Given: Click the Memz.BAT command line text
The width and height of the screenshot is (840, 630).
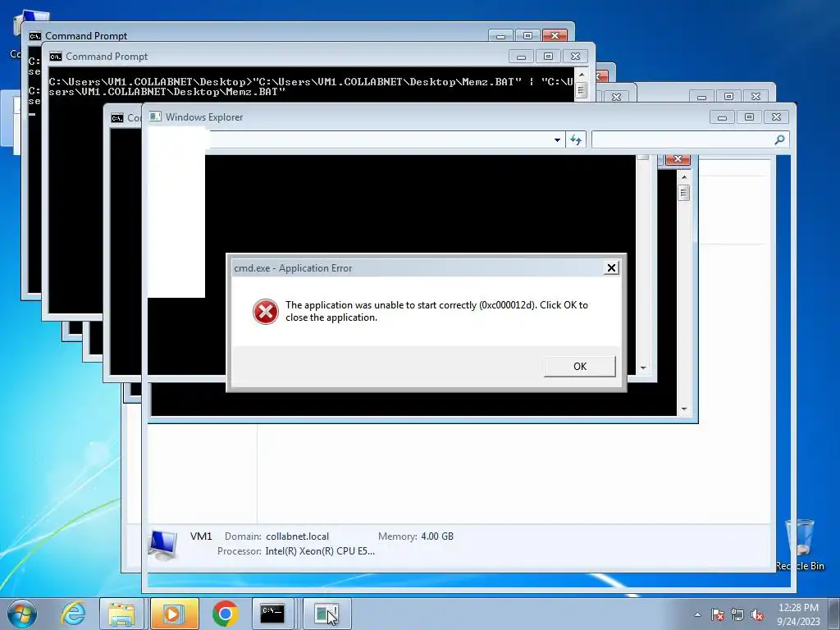Looking at the screenshot, I should pos(311,87).
